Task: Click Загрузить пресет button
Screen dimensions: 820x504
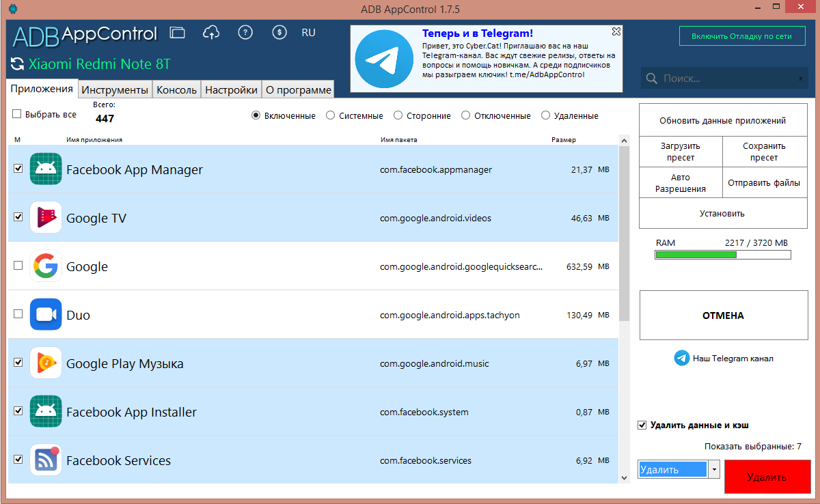Action: (681, 152)
